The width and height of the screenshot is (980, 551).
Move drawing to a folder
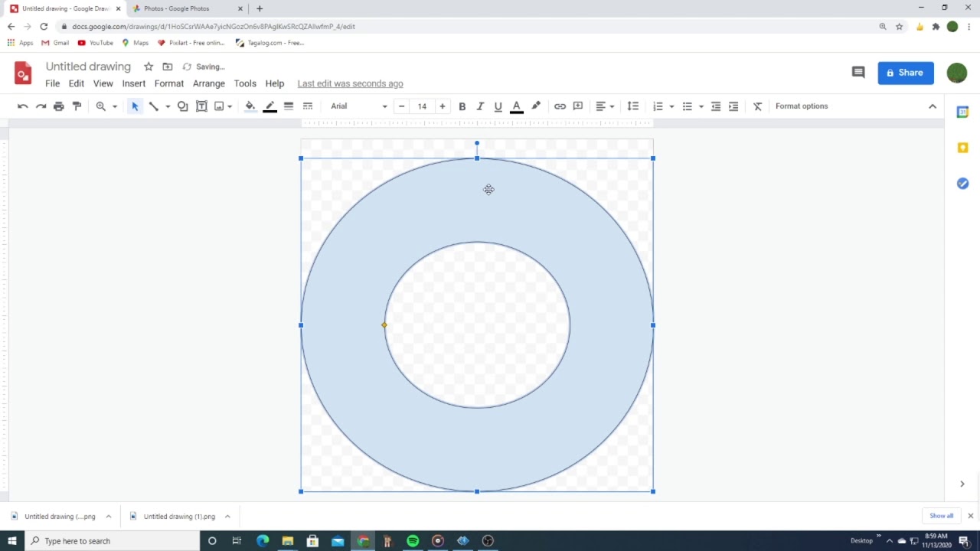coord(168,67)
